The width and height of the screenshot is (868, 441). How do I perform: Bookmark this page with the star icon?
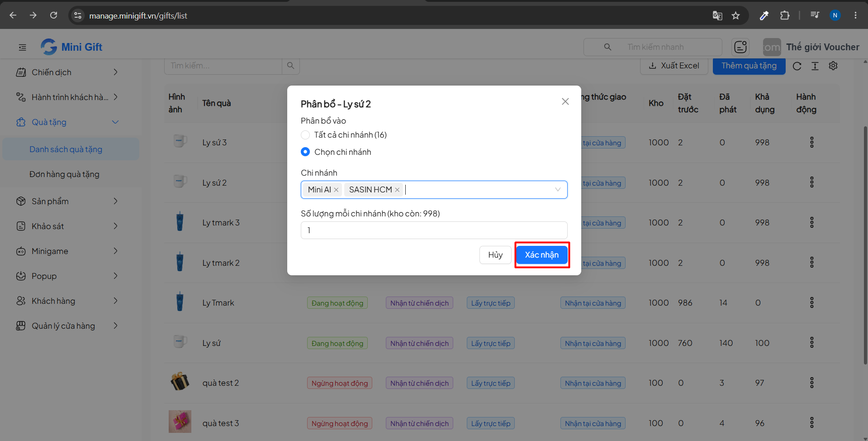736,15
